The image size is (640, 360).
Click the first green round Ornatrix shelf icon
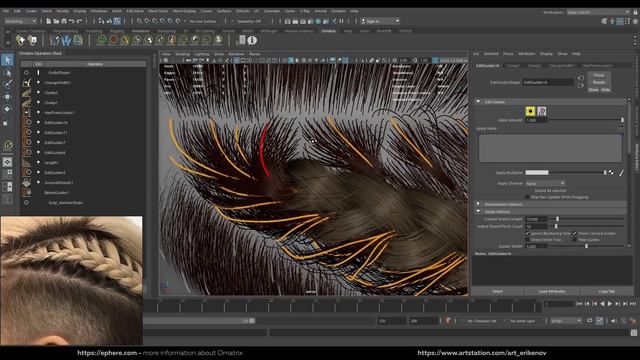click(x=102, y=40)
